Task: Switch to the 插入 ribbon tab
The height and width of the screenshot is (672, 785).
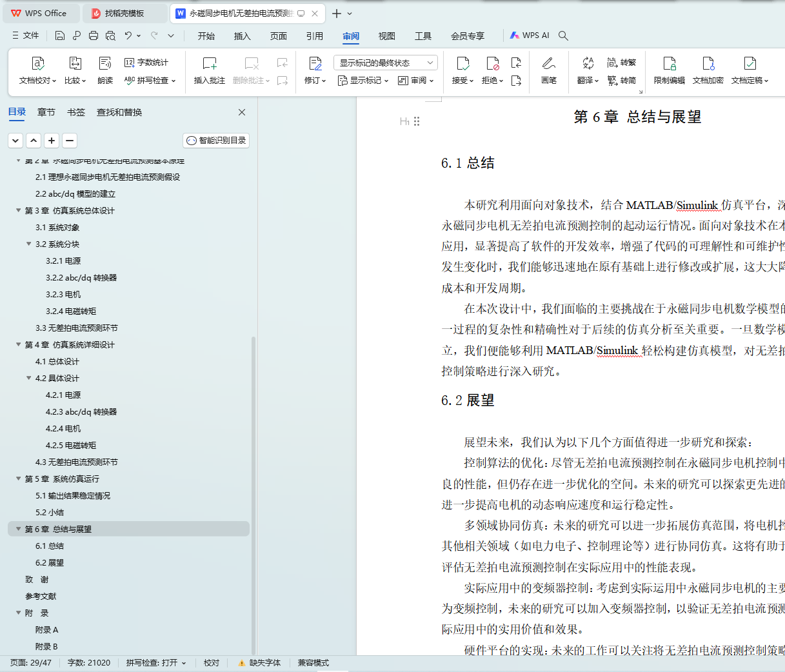Action: [243, 36]
